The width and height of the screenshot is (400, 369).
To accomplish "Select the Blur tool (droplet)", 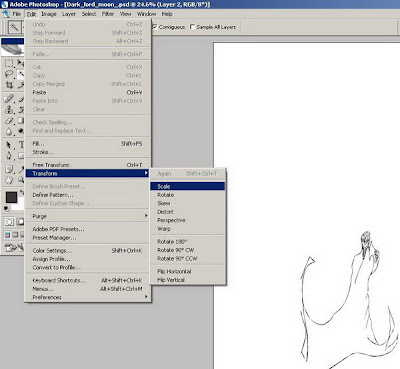I will [x=9, y=131].
